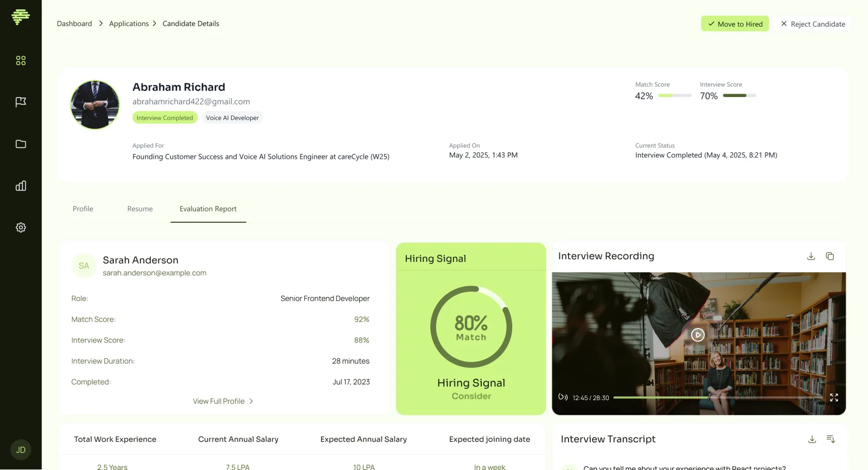The image size is (868, 470).
Task: Click the transcript sort list icon
Action: tap(831, 439)
